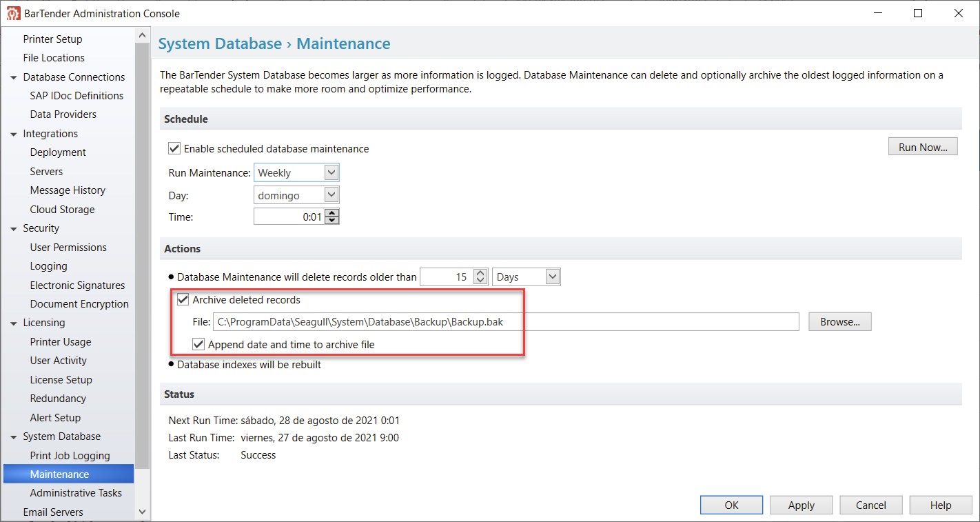Toggle Append date and time to archive file
The width and height of the screenshot is (980, 522).
[x=198, y=344]
